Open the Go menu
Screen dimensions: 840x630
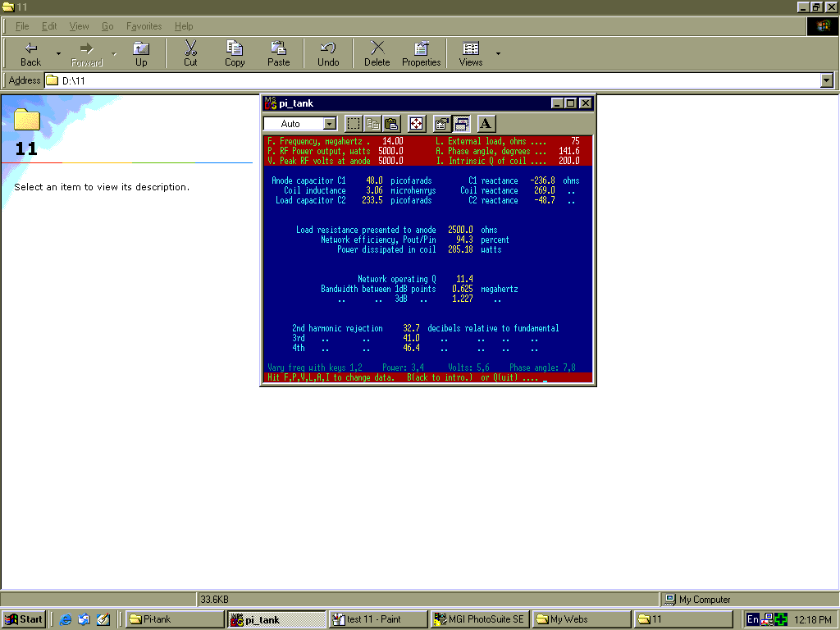coord(107,26)
